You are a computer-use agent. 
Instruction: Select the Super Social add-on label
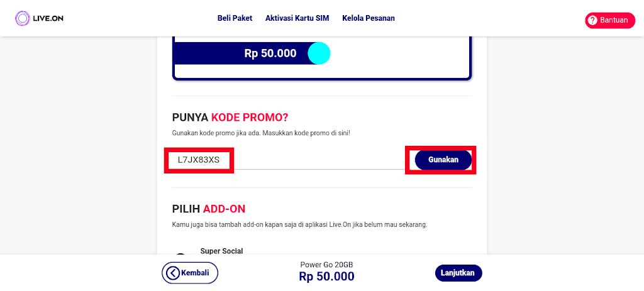point(221,251)
